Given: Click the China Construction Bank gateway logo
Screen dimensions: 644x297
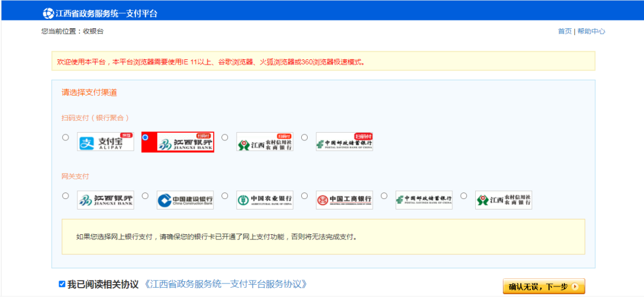Looking at the screenshot, I should click(185, 200).
